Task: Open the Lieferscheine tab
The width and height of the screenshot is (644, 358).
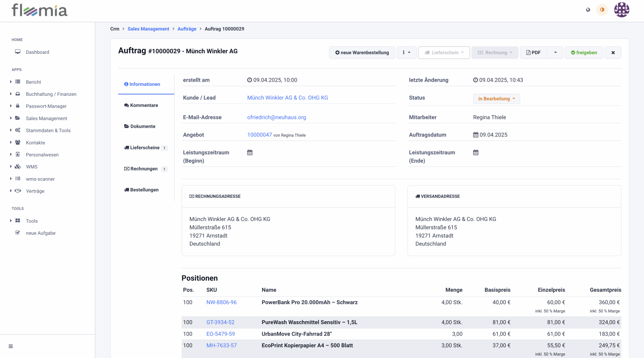Action: (x=145, y=148)
